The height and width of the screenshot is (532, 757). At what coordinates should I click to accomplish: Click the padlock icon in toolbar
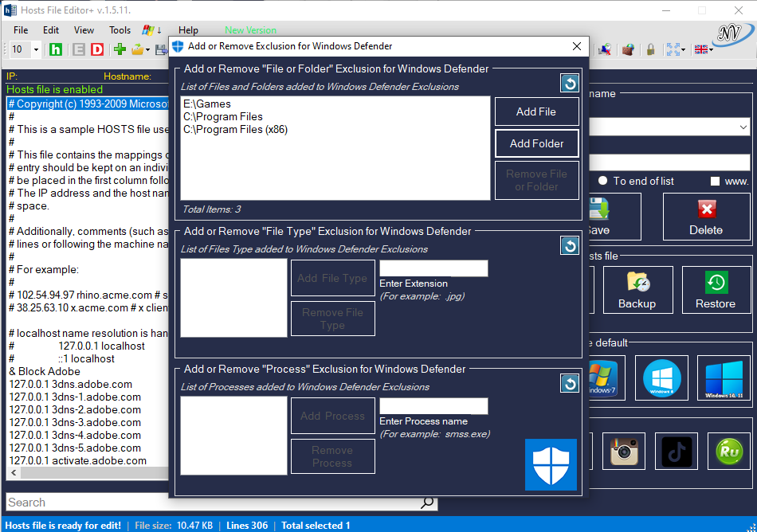coord(651,49)
